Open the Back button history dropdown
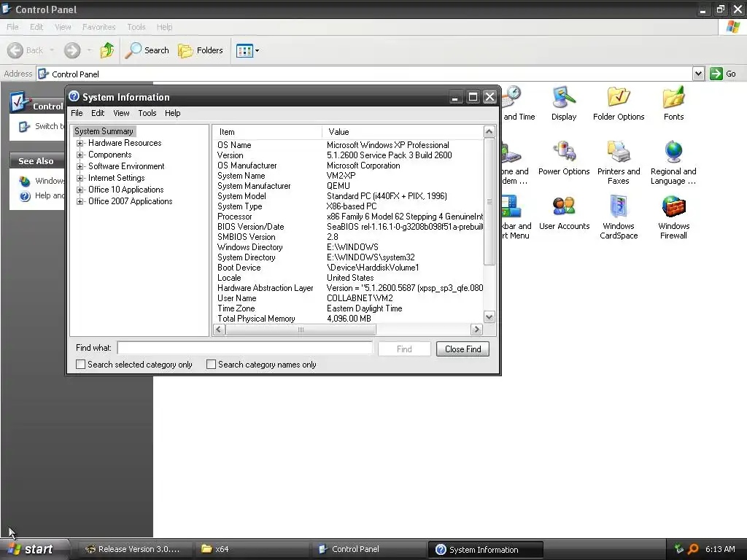The width and height of the screenshot is (747, 560). pos(52,50)
